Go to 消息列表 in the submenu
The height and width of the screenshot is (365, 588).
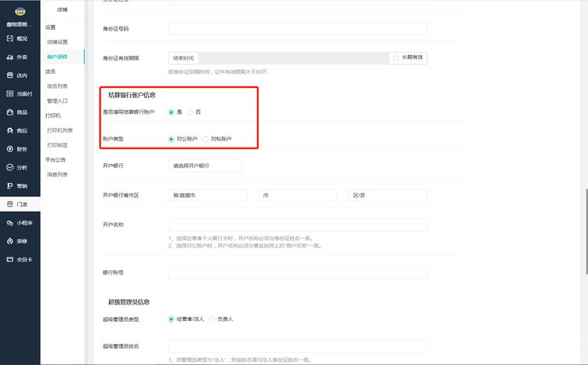[x=57, y=174]
